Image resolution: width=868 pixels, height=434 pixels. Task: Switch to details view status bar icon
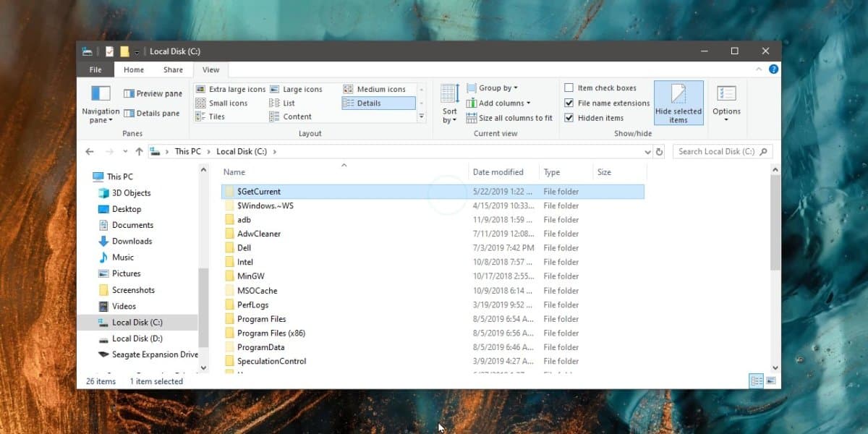[757, 381]
